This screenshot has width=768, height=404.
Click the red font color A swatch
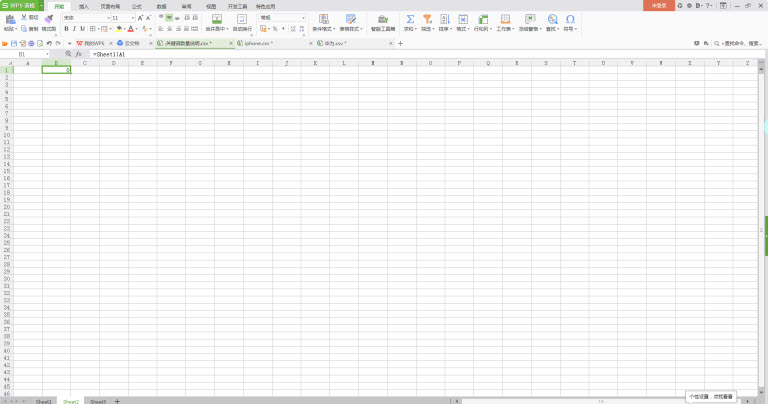[131, 29]
